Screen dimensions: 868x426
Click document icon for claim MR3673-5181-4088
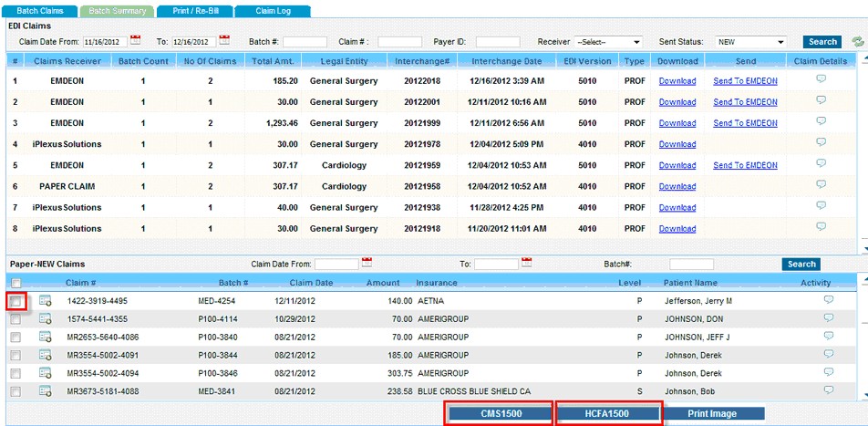click(45, 390)
